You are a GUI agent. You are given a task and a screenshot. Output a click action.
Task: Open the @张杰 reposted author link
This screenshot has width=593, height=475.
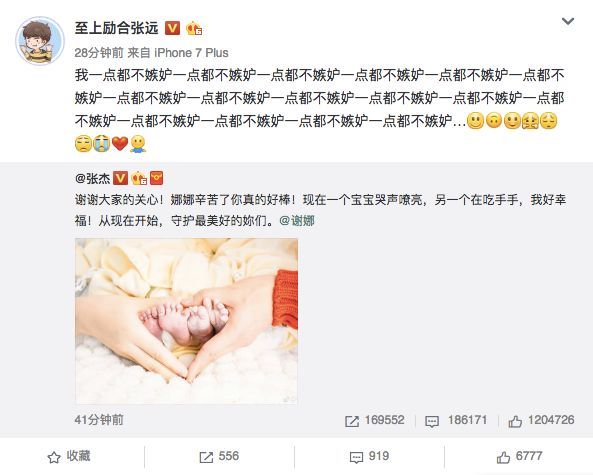92,178
